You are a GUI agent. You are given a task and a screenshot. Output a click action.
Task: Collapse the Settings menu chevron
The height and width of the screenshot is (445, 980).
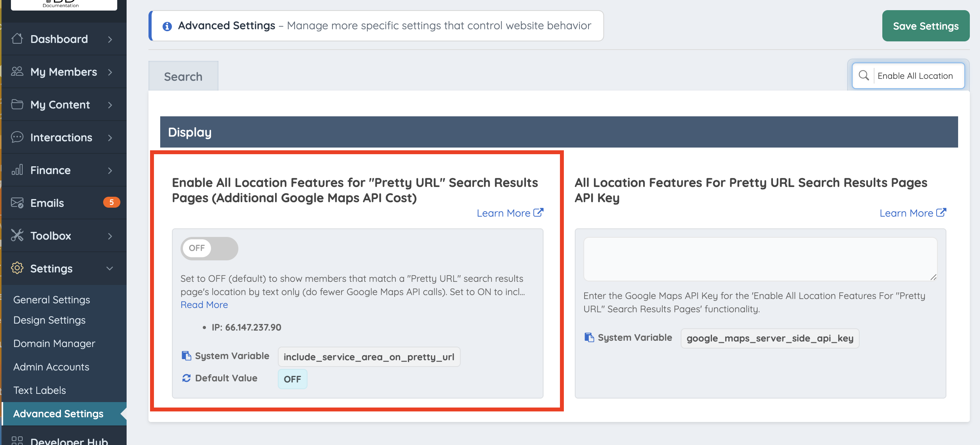(x=110, y=269)
